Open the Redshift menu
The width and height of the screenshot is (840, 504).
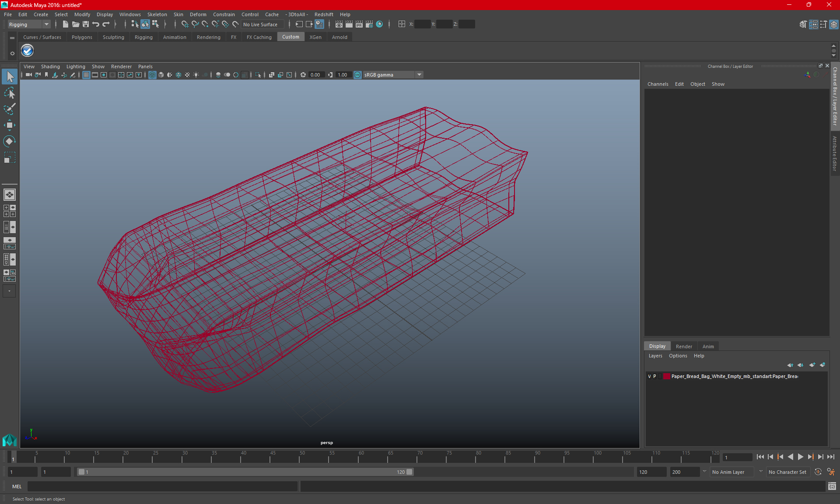(324, 14)
